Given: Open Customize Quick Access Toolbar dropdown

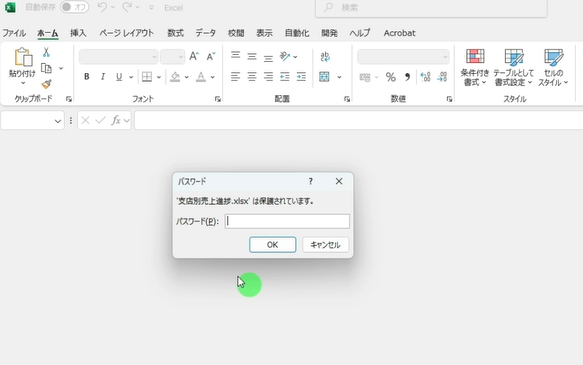Looking at the screenshot, I should [x=151, y=7].
